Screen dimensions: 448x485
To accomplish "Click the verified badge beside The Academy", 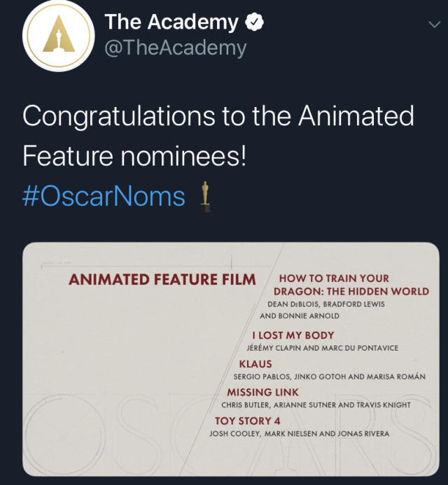I will 254,22.
